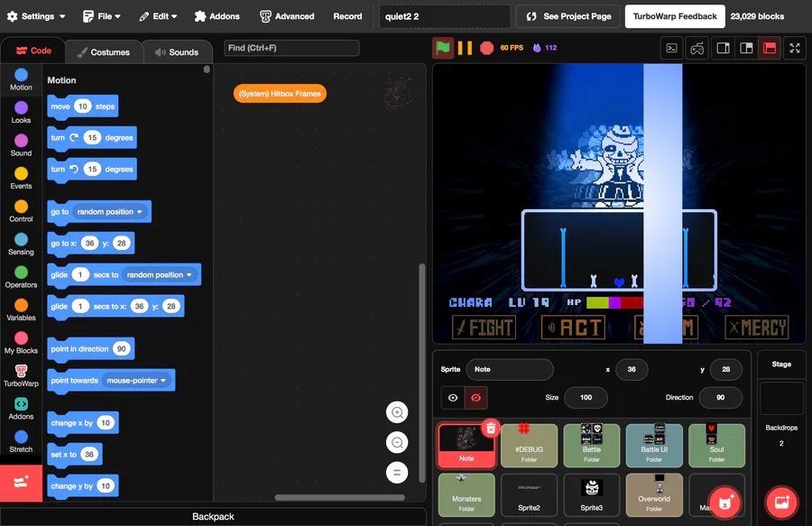Zoom out the code workspace
Viewport: 812px width, 526px height.
(397, 443)
